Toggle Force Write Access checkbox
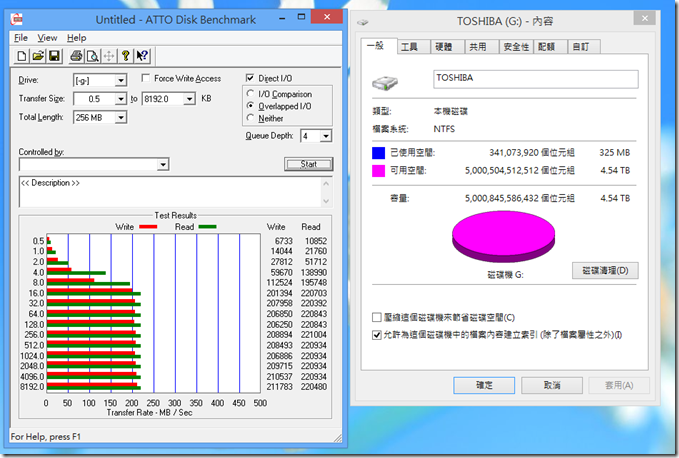 click(146, 78)
